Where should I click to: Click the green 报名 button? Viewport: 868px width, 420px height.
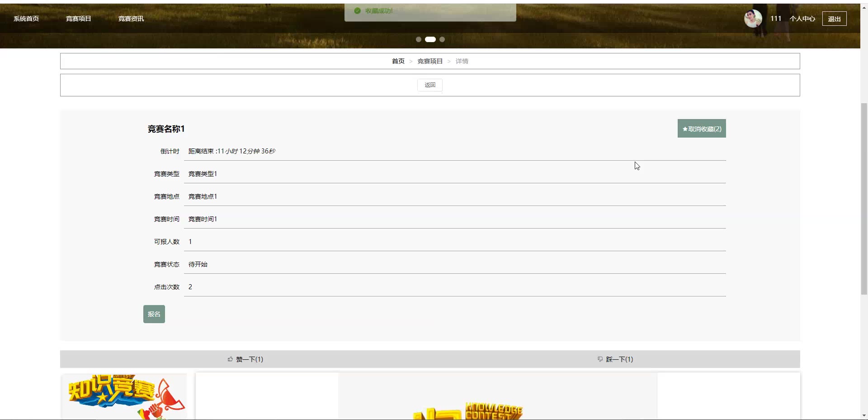pos(154,314)
